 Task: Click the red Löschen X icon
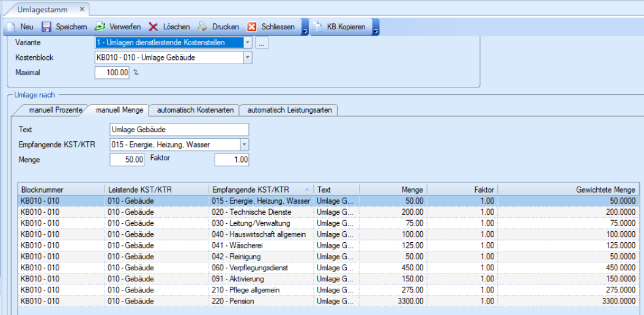pos(153,27)
